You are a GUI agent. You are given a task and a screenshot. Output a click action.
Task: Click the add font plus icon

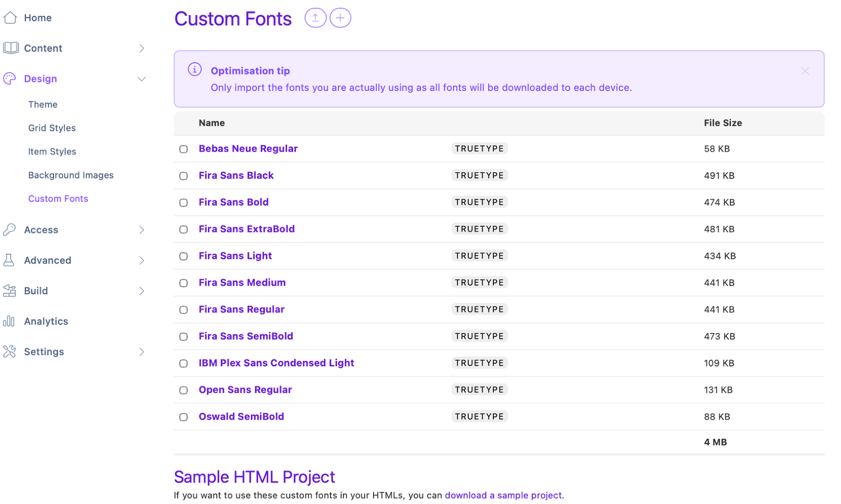click(x=340, y=18)
